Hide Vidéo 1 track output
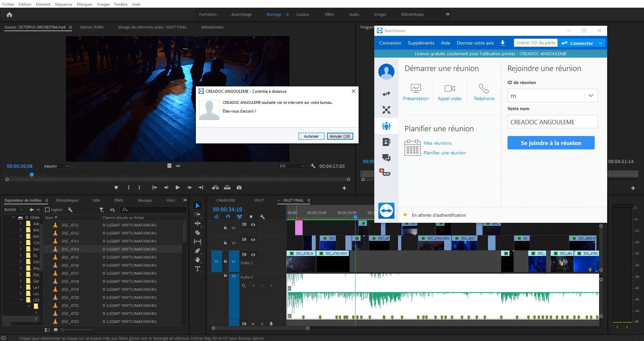Image resolution: width=644 pixels, height=341 pixels. [253, 255]
